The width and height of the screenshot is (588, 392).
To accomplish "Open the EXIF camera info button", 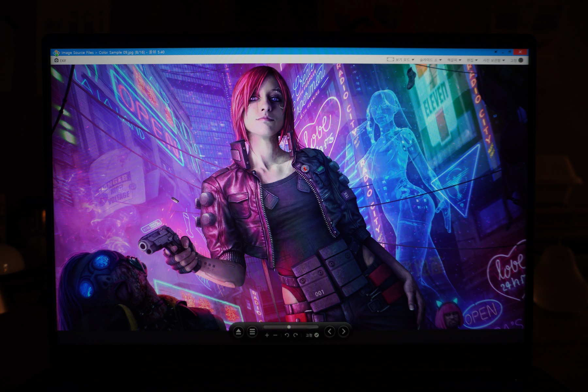I will tap(60, 60).
